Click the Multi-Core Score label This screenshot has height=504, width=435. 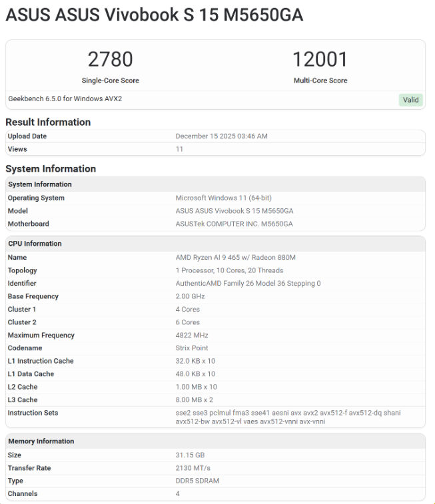coord(320,81)
